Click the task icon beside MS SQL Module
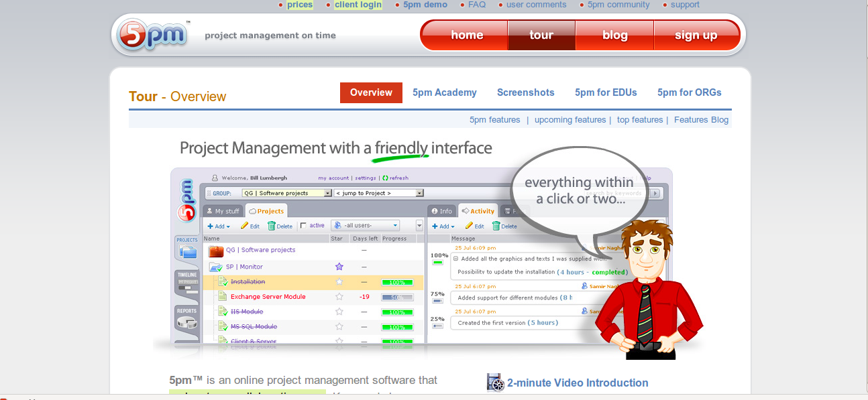Screen dimensions: 868x400 click(223, 326)
